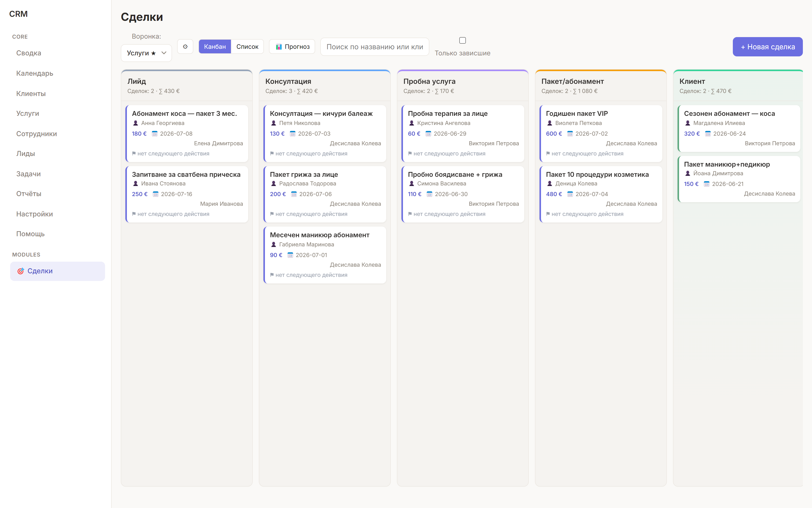Click person icon next to Йоана Димитрова
This screenshot has width=812, height=508.
(688, 174)
